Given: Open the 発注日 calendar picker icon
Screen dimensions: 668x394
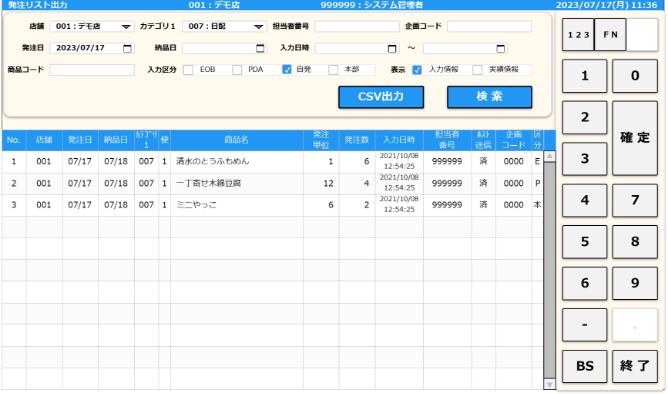Looking at the screenshot, I should click(127, 49).
